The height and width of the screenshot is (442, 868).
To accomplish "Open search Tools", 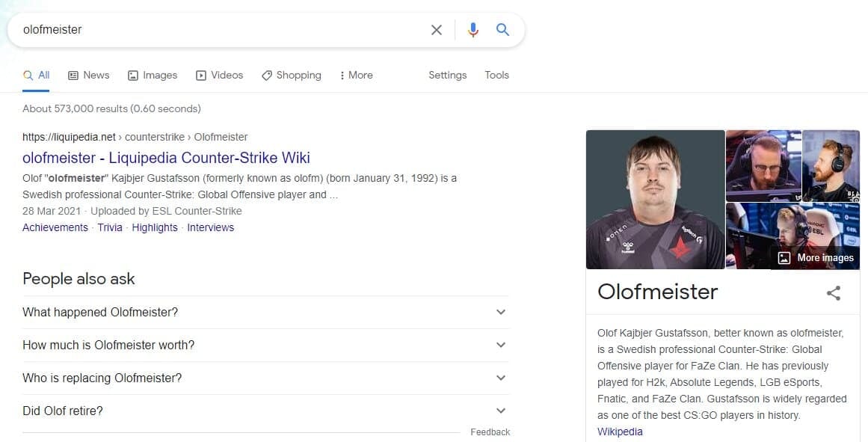I will pyautogui.click(x=496, y=75).
